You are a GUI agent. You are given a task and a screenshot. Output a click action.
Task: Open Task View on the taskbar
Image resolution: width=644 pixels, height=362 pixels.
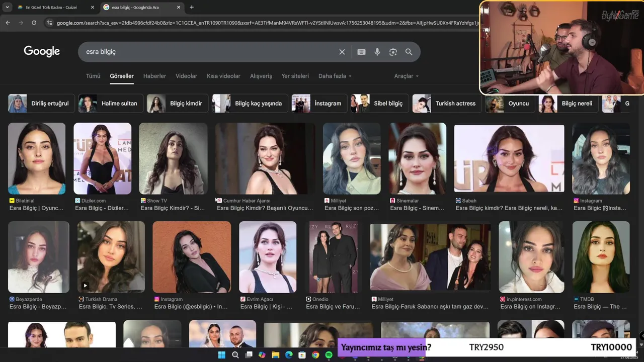point(249,355)
